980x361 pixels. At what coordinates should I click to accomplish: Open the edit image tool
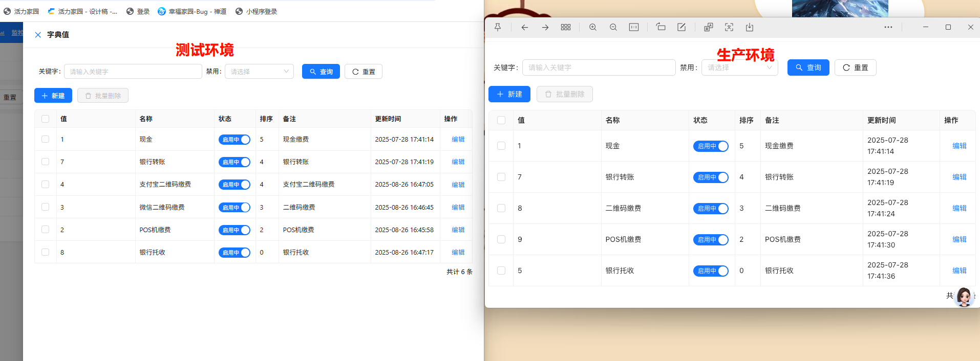tap(681, 27)
